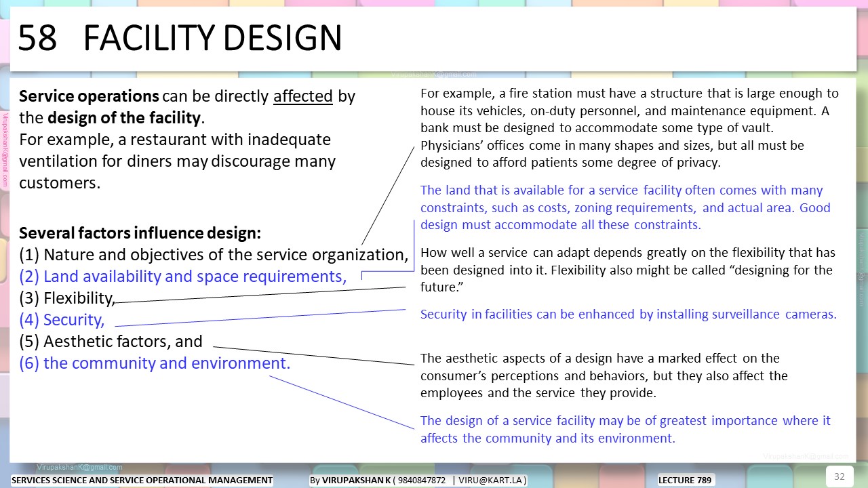Screen dimensions: 868x488
Task: Click the slide title "58 FACILITY DESIGN"
Action: (180, 37)
